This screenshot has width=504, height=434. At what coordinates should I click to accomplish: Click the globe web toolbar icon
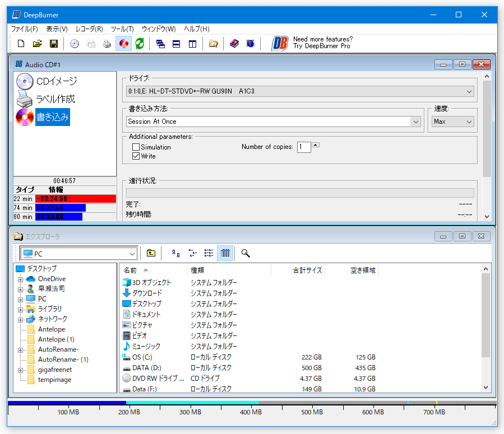[251, 44]
